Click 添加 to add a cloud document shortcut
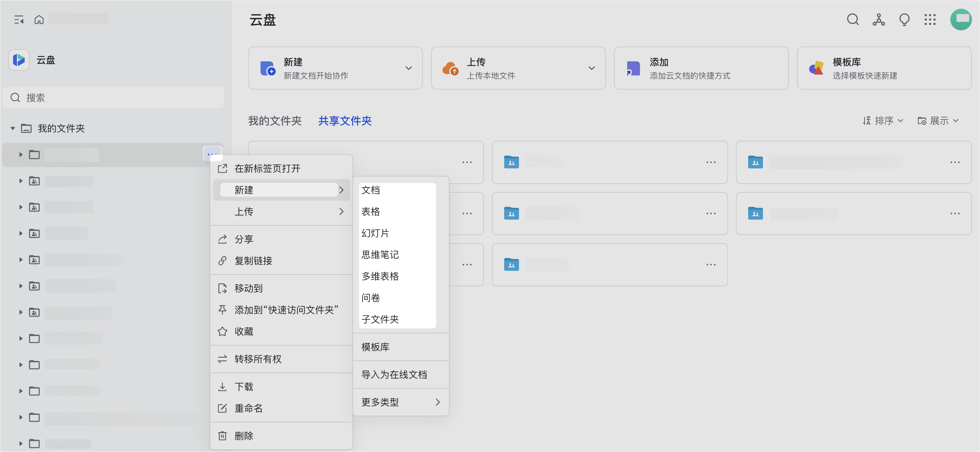 [x=701, y=68]
